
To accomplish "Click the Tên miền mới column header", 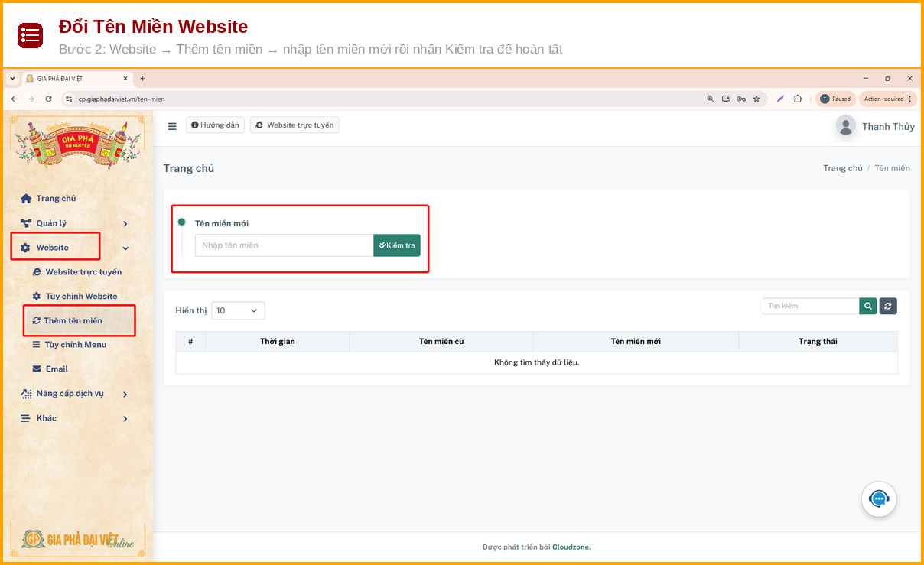I will tap(636, 342).
